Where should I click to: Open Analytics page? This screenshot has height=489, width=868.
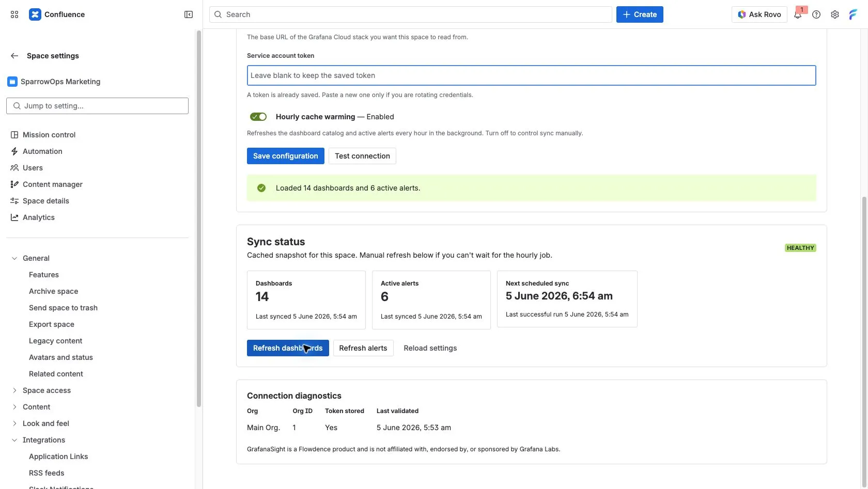click(39, 217)
